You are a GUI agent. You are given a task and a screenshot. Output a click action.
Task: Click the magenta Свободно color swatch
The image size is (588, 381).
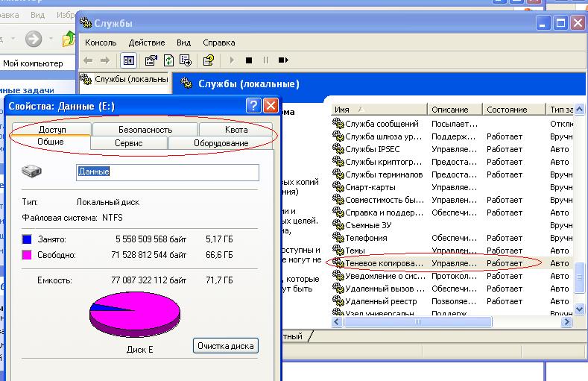click(x=27, y=255)
